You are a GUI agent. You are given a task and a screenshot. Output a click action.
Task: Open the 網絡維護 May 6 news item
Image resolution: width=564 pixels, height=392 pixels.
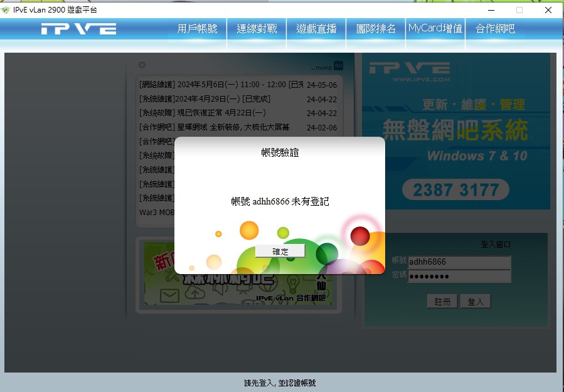coord(221,85)
